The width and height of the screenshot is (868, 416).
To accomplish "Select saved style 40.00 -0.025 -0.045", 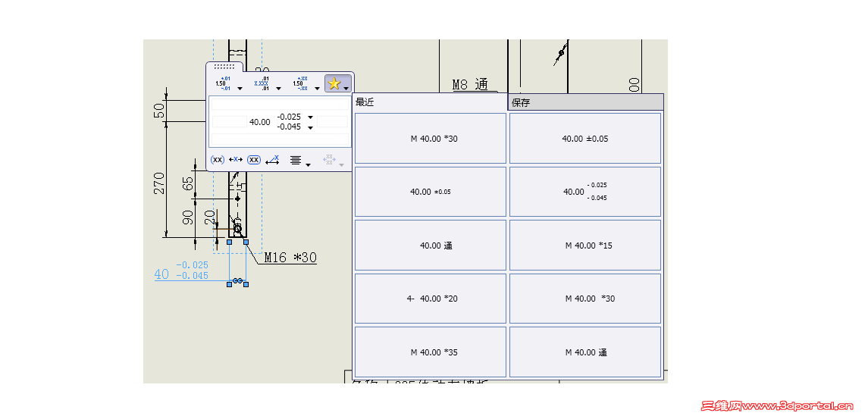I will 585,192.
